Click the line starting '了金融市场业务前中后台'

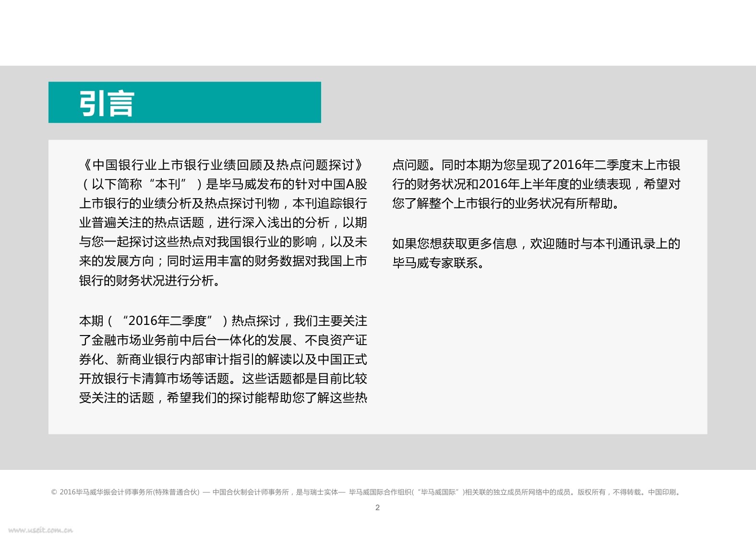223,340
